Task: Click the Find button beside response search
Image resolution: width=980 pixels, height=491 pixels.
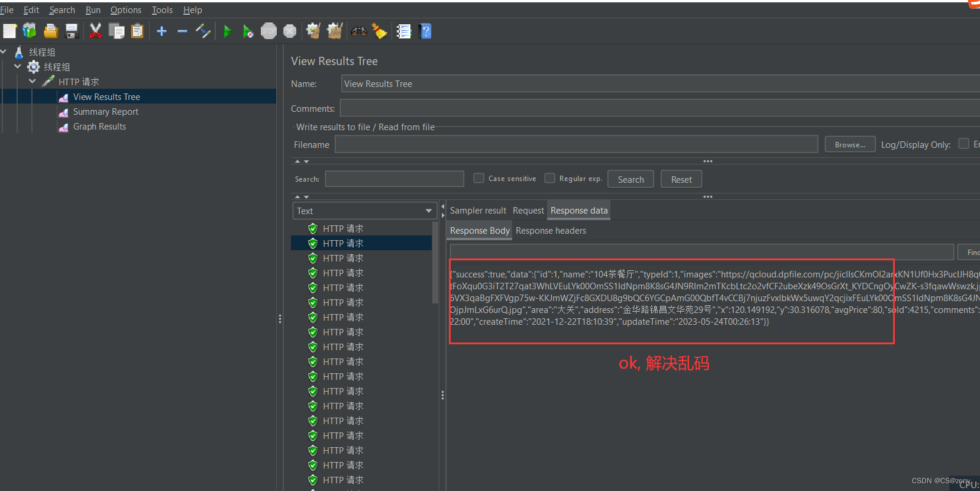Action: click(x=969, y=253)
